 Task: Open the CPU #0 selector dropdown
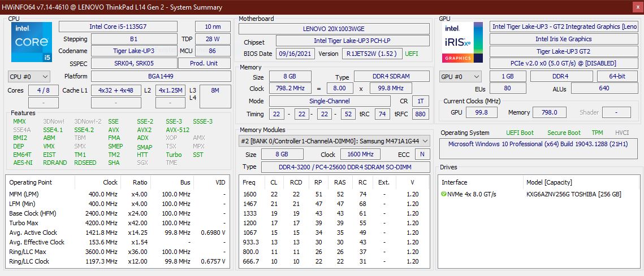(29, 76)
